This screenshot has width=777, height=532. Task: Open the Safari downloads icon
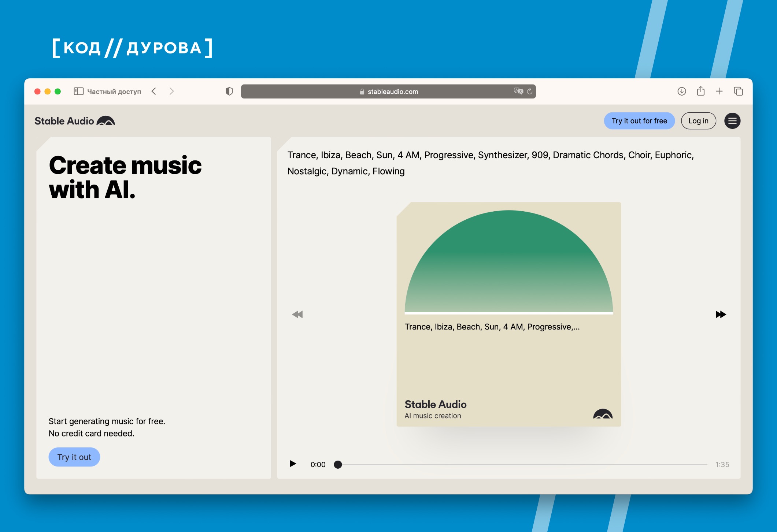[681, 92]
